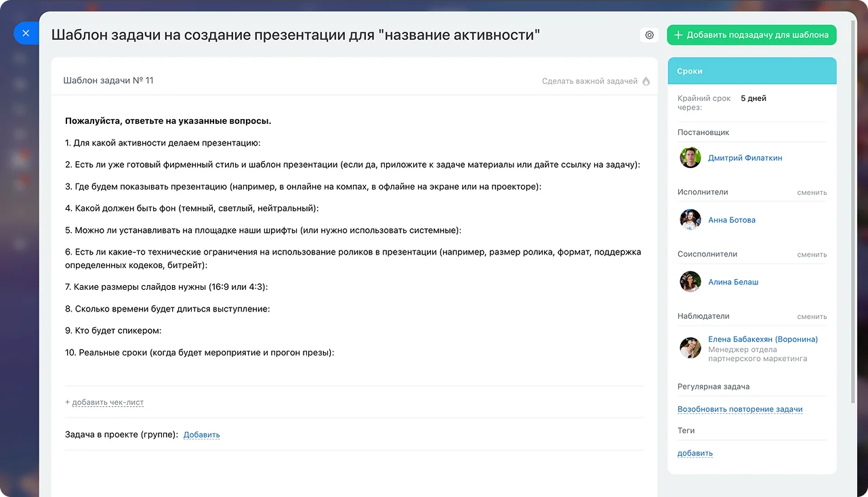Image resolution: width=868 pixels, height=497 pixels.
Task: Click Дмитрий Филаткин's avatar photo
Action: [690, 157]
